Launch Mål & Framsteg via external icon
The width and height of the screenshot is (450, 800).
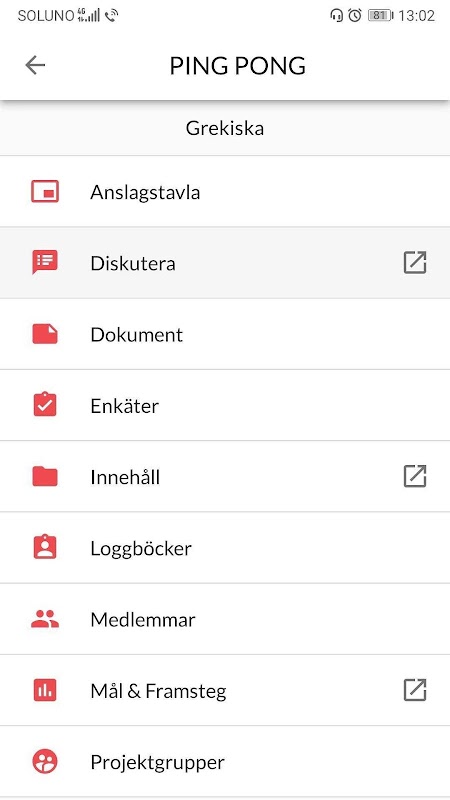pyautogui.click(x=415, y=690)
